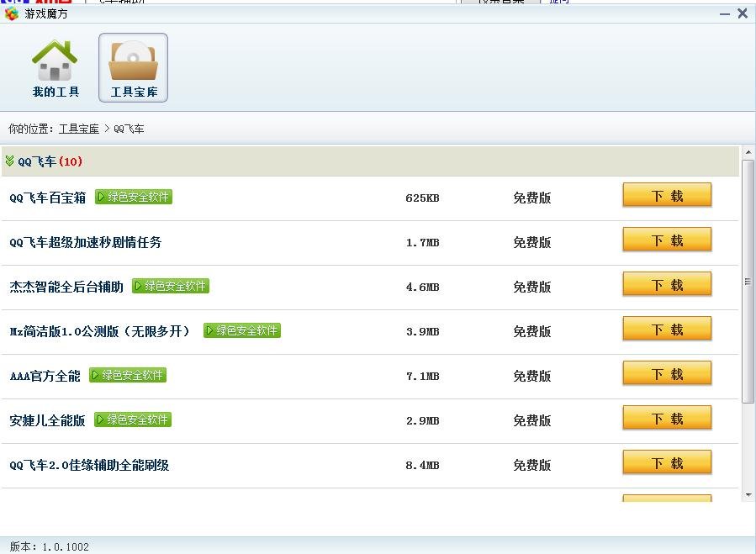756x554 pixels.
Task: Download AAA官方全能
Action: [x=667, y=373]
